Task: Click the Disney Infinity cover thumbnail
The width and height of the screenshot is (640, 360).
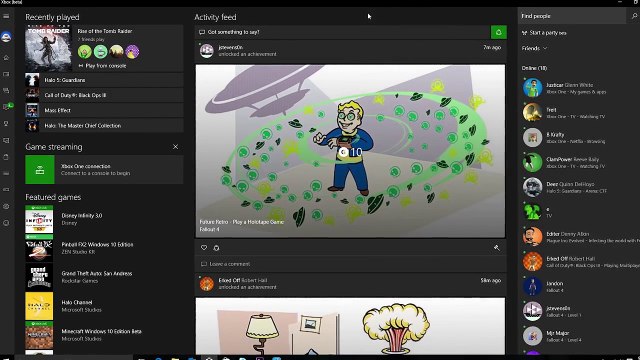Action: tap(39, 219)
